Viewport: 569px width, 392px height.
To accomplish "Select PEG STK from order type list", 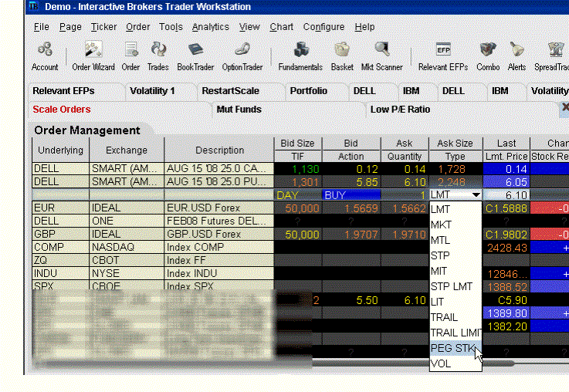I will 456,348.
